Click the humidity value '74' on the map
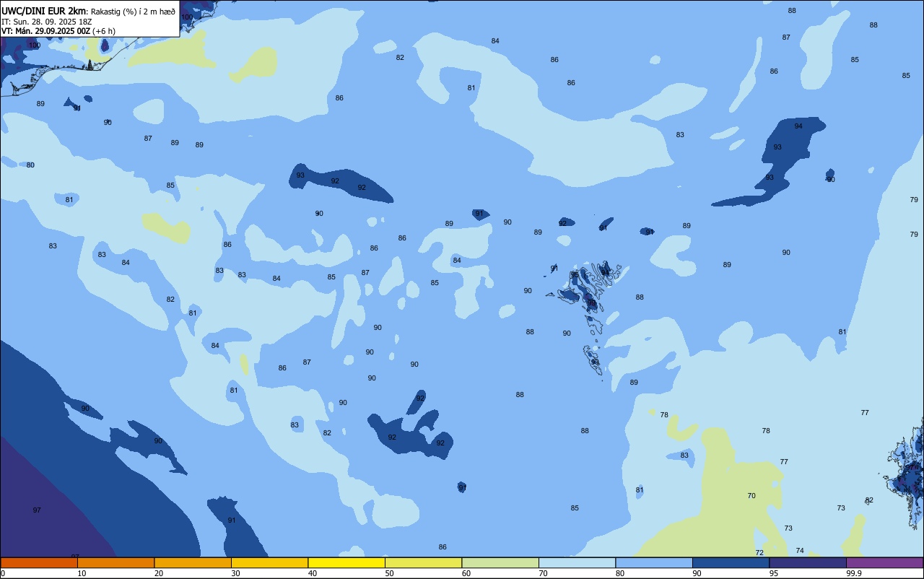 [800, 551]
